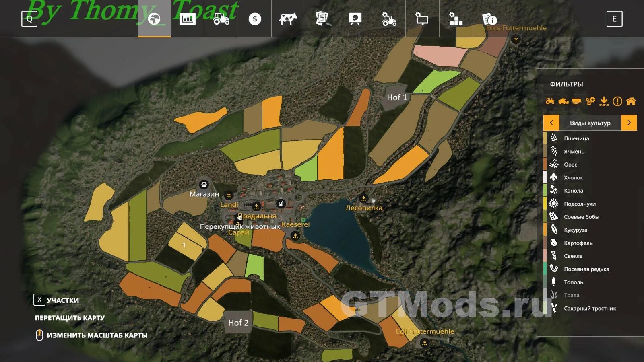Open the help info document tab
This screenshot has height=362, width=644.
click(x=489, y=19)
